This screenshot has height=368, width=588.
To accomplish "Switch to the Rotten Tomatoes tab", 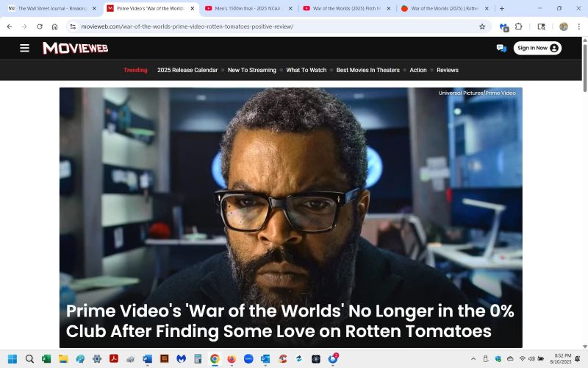I will (x=445, y=8).
